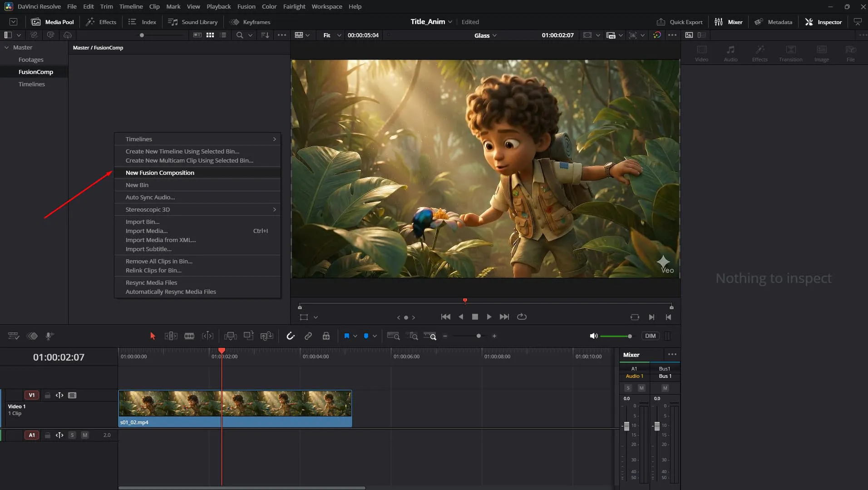The image size is (868, 490).
Task: Mute the Bus1 mixer channel
Action: [x=665, y=388]
